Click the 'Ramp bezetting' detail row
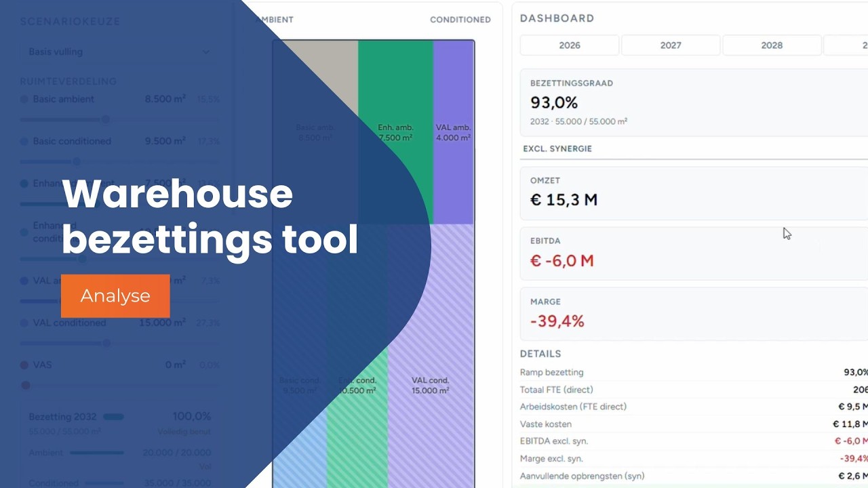Screen dimensions: 868x488 tap(694, 372)
